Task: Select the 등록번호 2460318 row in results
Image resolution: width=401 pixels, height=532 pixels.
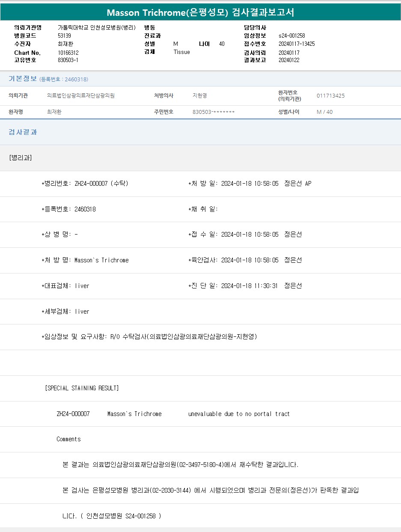Action: tap(68, 209)
